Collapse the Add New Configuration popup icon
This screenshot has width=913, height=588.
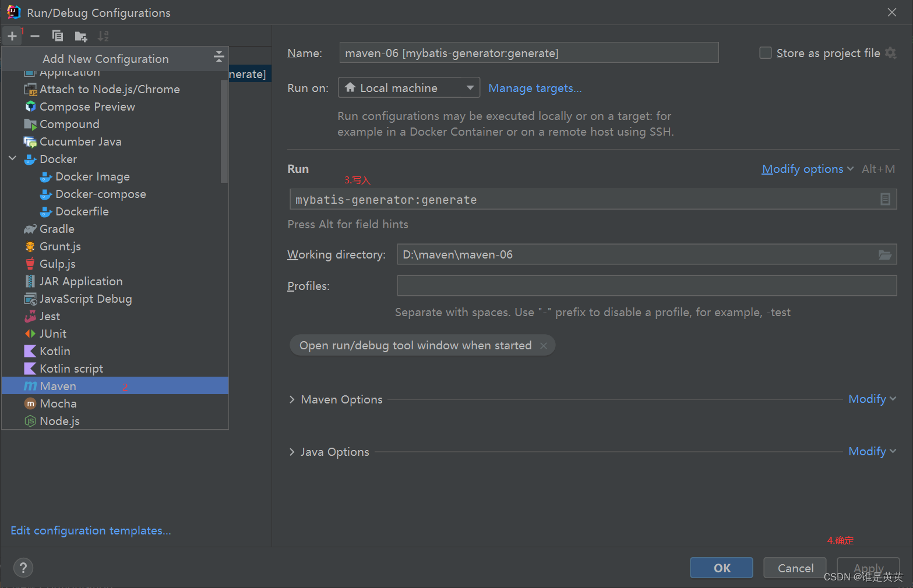point(218,56)
